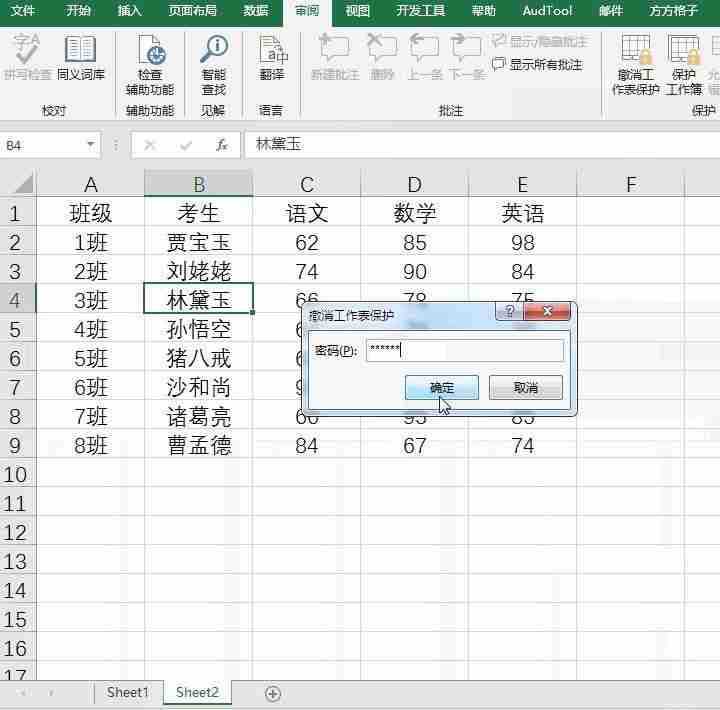
Task: Open the Name Box dropdown arrow
Action: click(x=91, y=145)
